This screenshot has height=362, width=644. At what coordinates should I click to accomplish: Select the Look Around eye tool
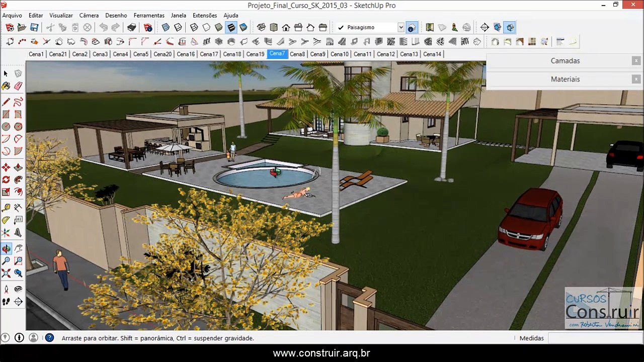point(18,289)
